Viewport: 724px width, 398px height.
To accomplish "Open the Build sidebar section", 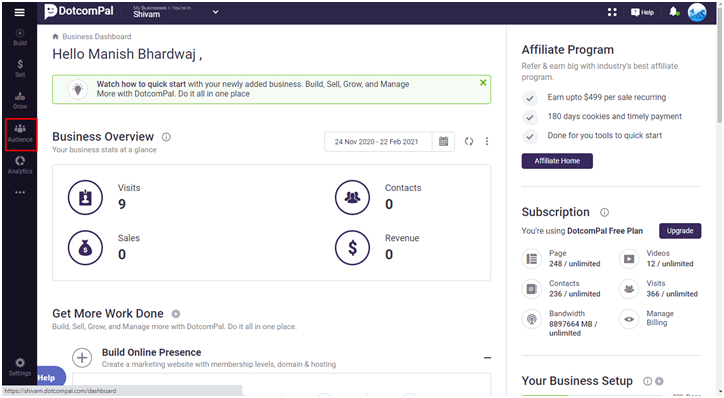I will coord(20,37).
